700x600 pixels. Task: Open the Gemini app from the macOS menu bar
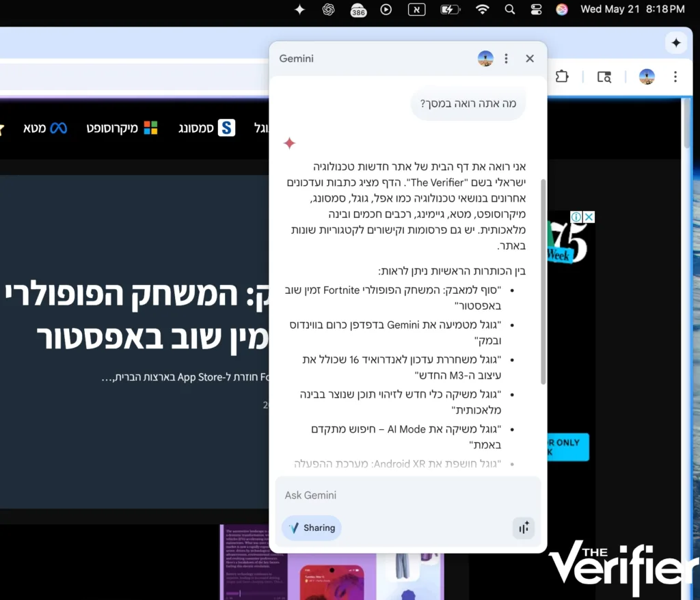coord(299,10)
